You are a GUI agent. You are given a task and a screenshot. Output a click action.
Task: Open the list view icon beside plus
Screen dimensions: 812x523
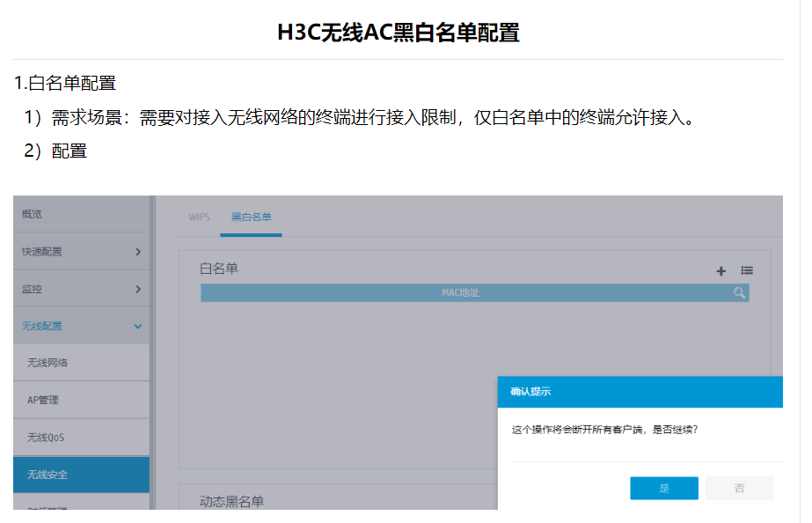[x=747, y=270]
